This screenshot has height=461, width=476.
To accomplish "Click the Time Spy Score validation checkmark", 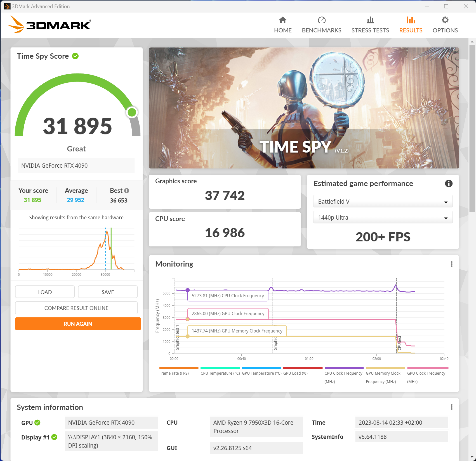I will coord(75,56).
